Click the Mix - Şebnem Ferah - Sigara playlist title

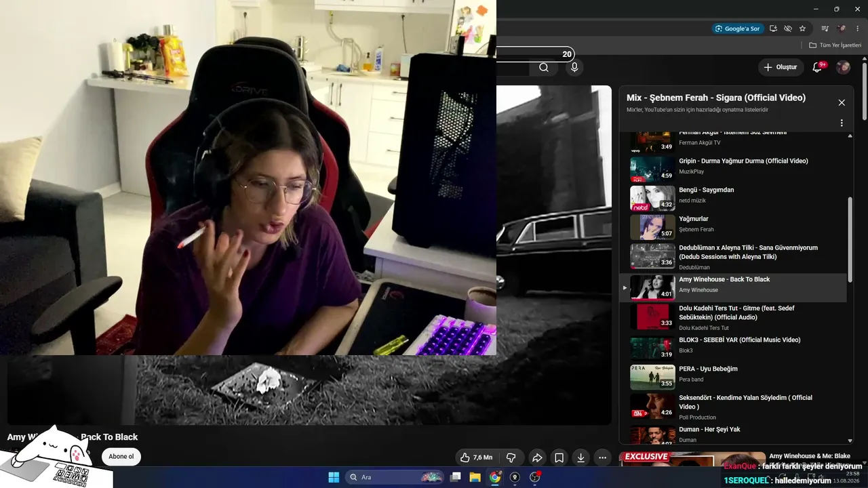(716, 98)
